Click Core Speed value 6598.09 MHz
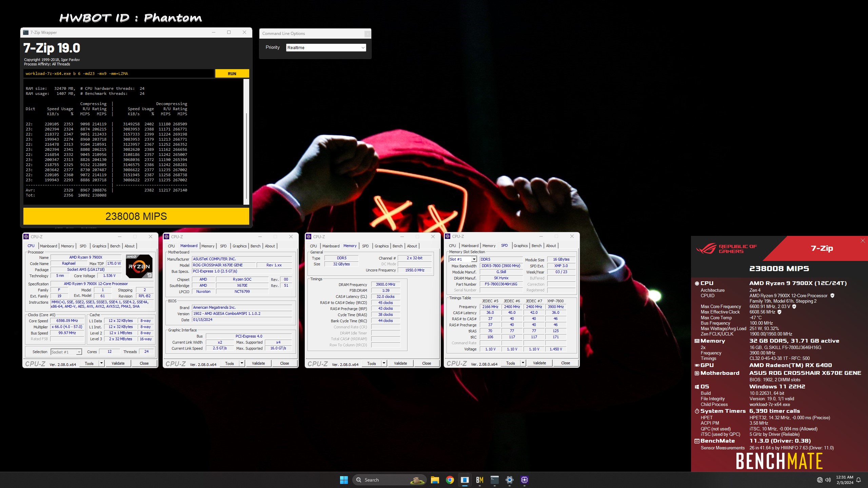The height and width of the screenshot is (488, 868). pos(67,321)
